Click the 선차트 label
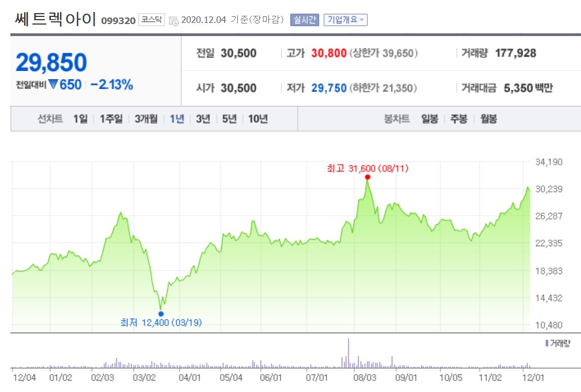581x392 pixels. coord(50,119)
